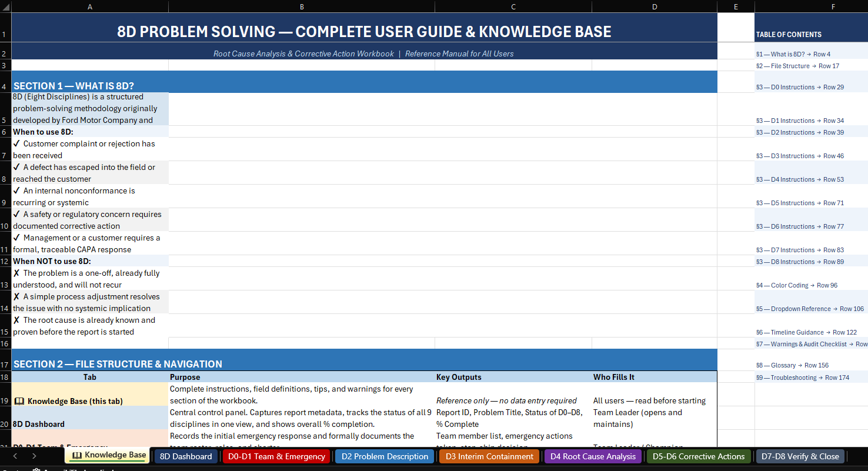Select the column B header
Viewport: 868px width, 471px height.
point(302,6)
